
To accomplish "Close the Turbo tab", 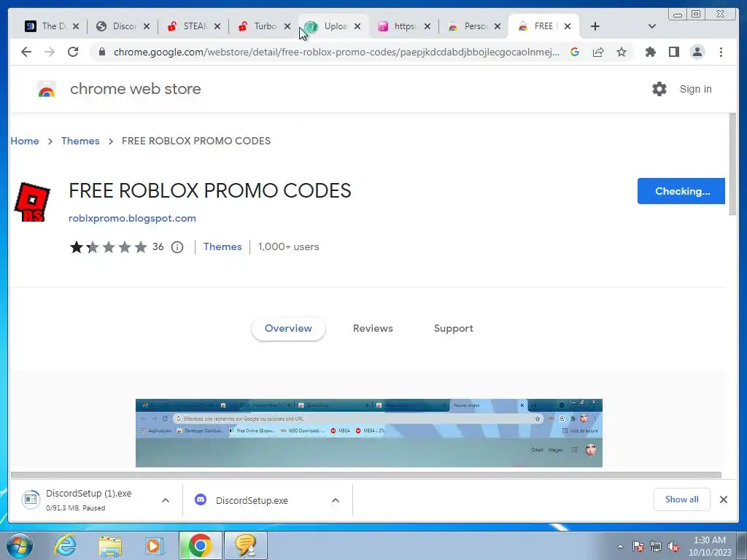I will (287, 27).
